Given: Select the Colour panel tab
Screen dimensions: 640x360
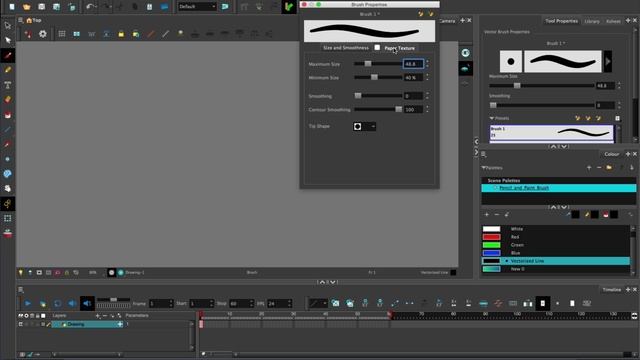Looking at the screenshot, I should 611,154.
